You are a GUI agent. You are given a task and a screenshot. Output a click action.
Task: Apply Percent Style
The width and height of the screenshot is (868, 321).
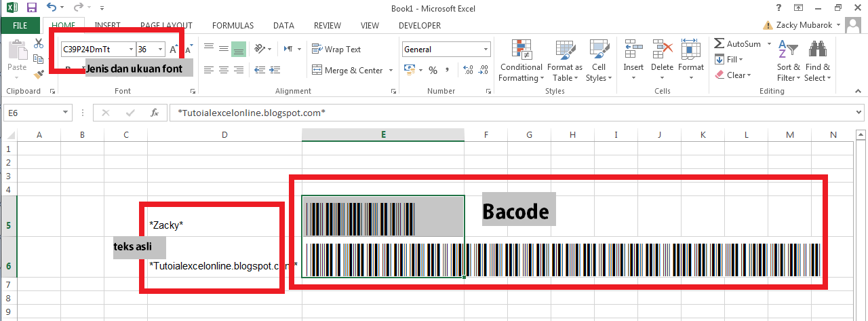pos(432,70)
